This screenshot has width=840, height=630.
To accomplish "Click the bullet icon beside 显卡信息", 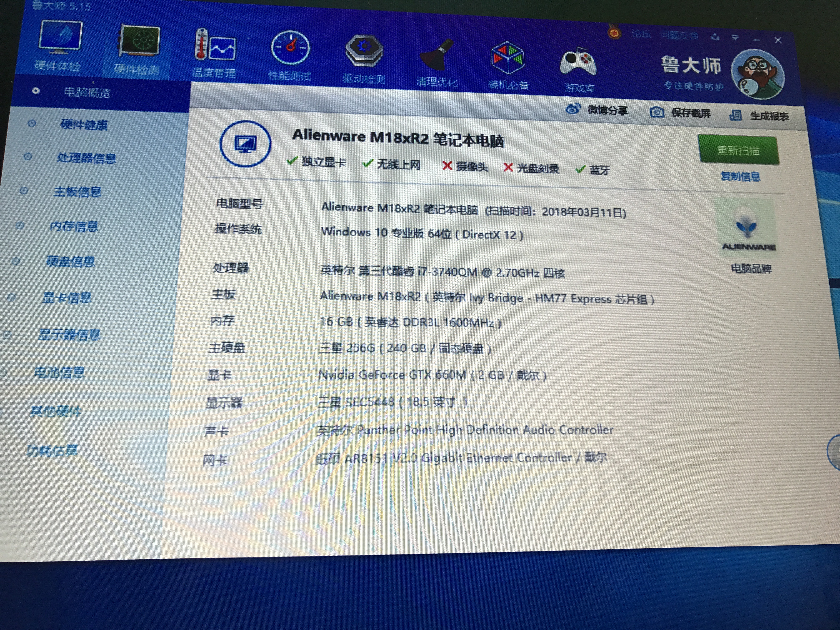I will 11,297.
